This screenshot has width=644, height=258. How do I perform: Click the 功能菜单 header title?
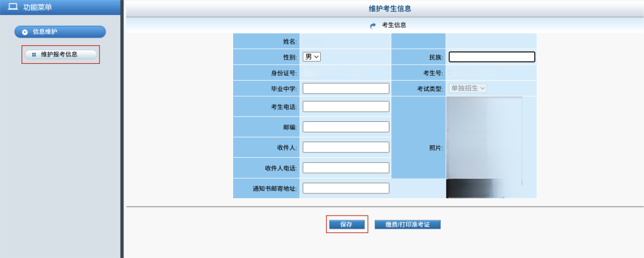click(x=38, y=7)
